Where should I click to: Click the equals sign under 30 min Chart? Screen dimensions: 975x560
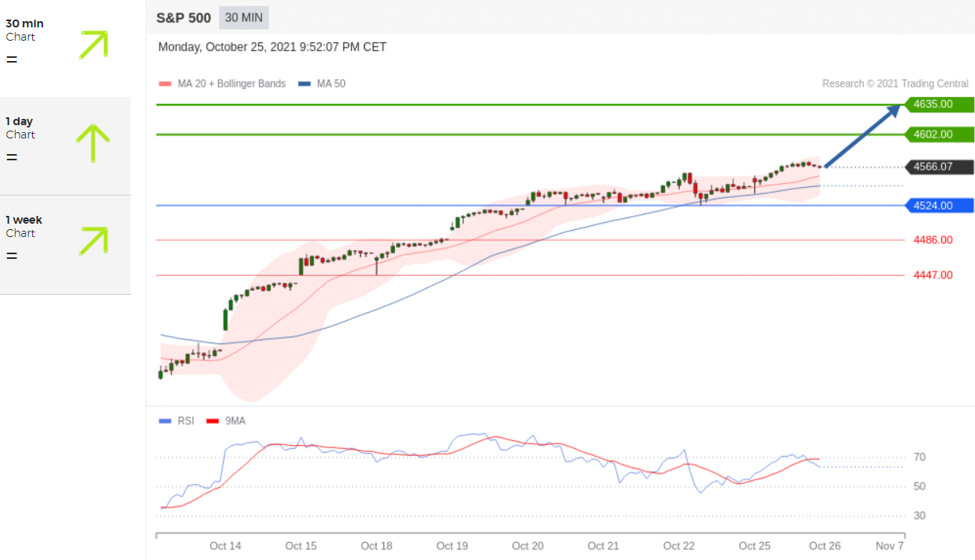[x=12, y=59]
